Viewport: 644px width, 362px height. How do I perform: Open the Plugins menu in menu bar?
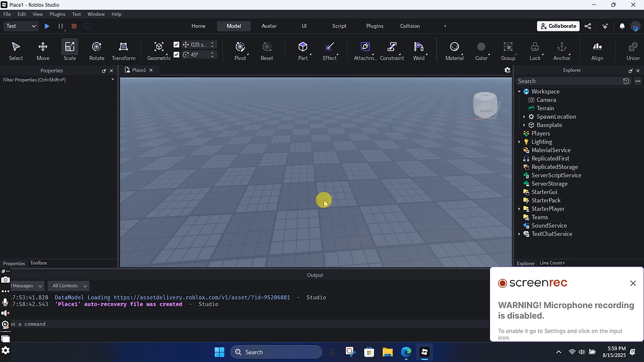point(57,14)
